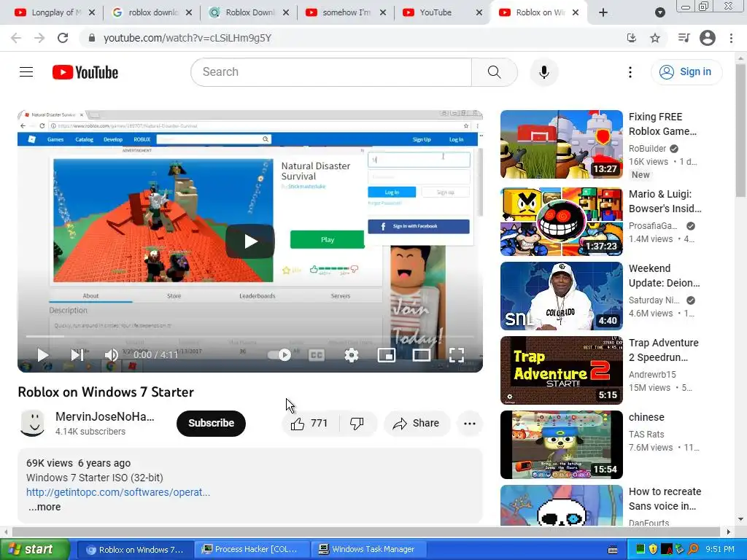Seek on the video progress bar
Screen dimensions: 747x560
pos(250,337)
